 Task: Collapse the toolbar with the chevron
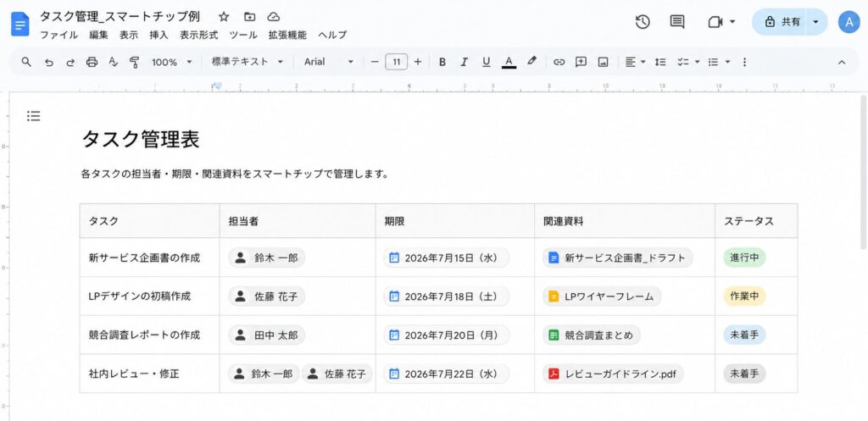[x=842, y=62]
